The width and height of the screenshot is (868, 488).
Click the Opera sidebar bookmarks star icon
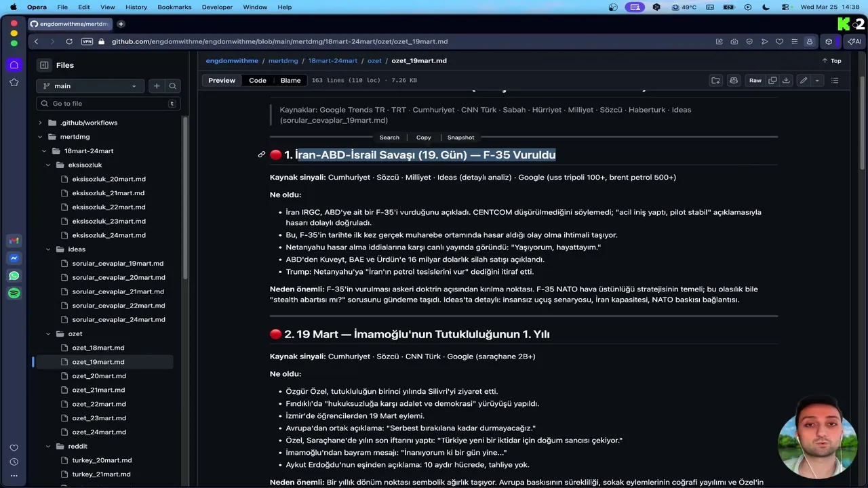coord(14,82)
